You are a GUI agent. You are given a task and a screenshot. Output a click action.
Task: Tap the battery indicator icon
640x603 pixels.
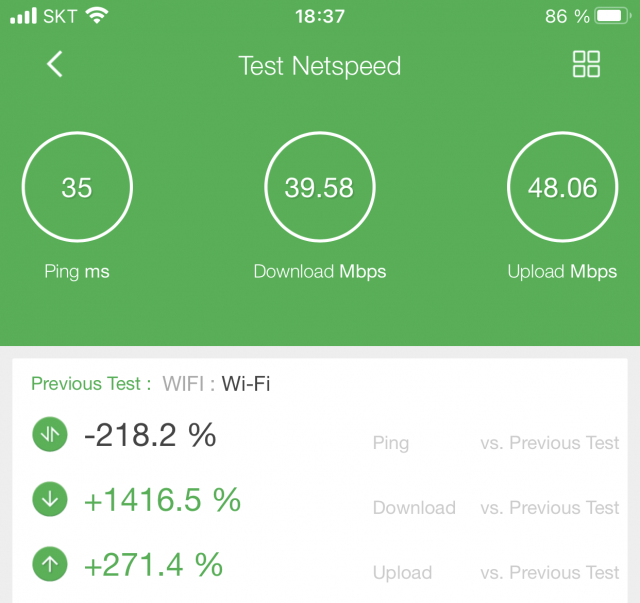click(612, 16)
